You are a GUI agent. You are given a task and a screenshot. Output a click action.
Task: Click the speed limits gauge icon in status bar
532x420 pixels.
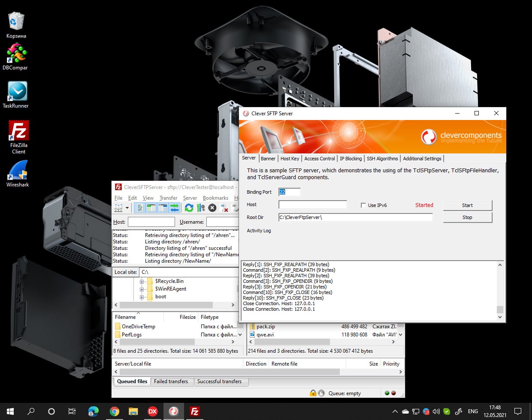click(x=321, y=393)
